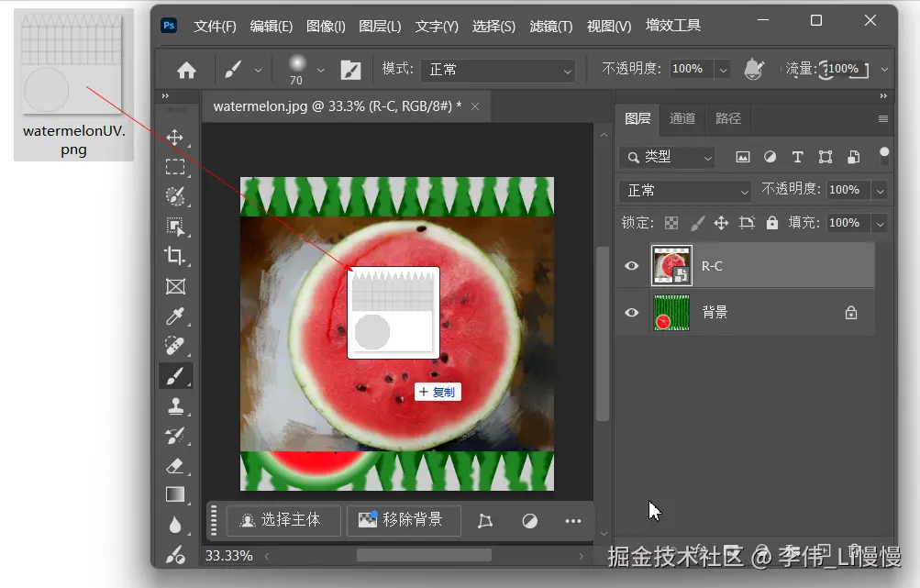The image size is (920, 588).
Task: Select the Crop tool
Action: coord(175,256)
